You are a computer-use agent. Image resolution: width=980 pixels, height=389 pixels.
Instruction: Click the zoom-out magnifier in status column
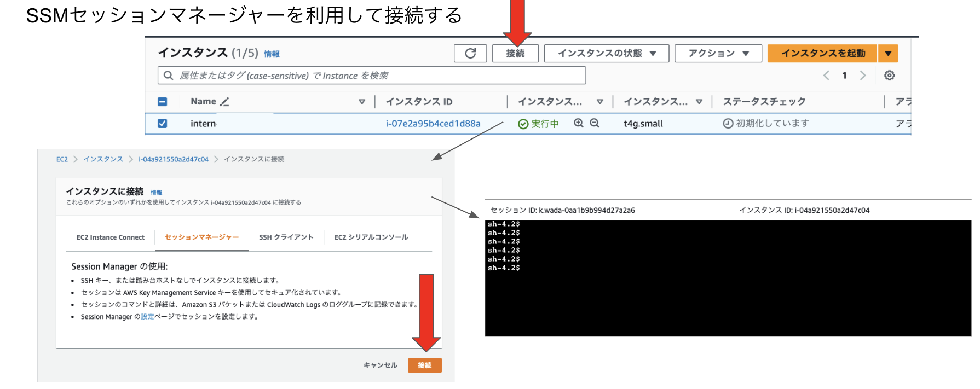tap(595, 123)
